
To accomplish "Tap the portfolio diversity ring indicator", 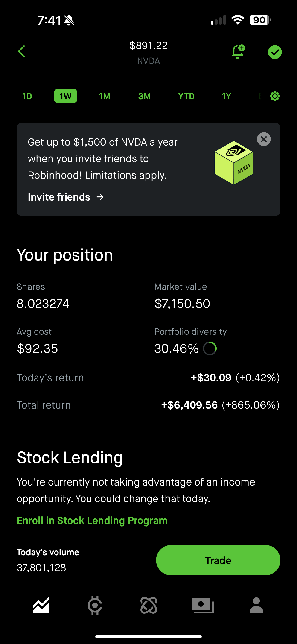I will click(210, 348).
